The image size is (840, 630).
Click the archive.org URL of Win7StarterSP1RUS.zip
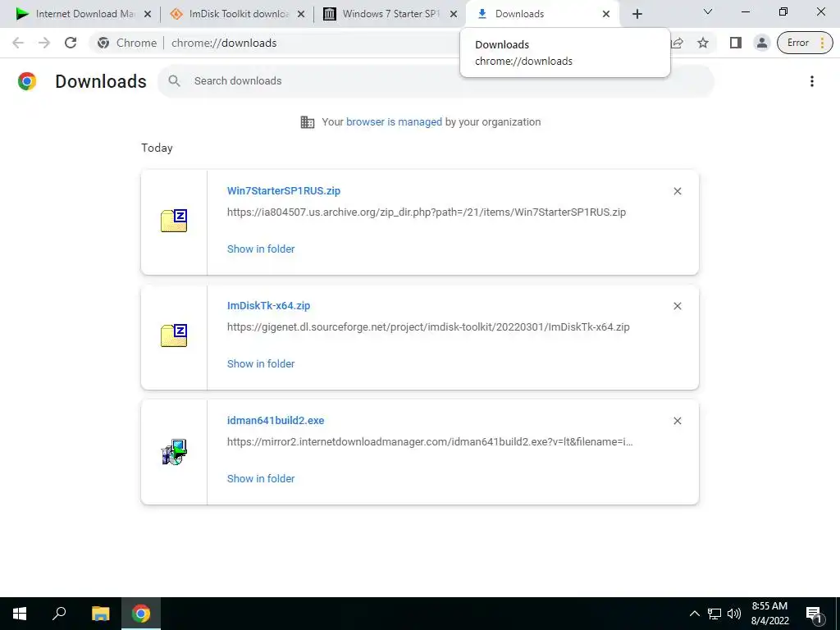427,212
